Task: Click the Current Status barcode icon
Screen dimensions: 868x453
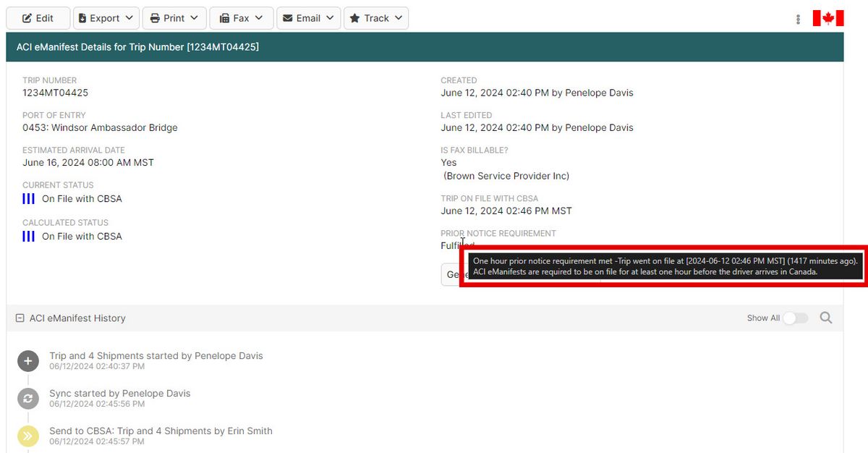Action: (x=28, y=199)
